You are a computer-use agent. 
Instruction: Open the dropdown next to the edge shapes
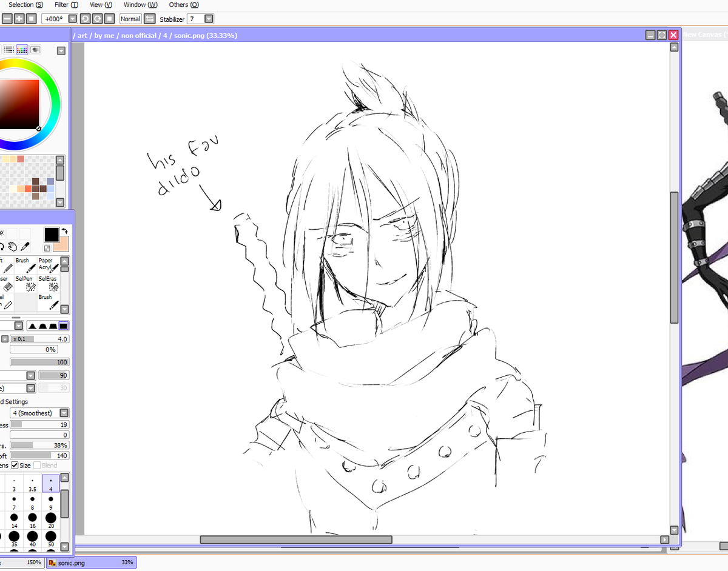pos(19,326)
